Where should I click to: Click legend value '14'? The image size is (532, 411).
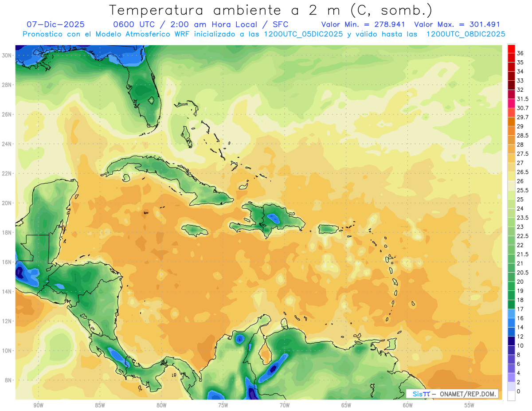pyautogui.click(x=520, y=327)
